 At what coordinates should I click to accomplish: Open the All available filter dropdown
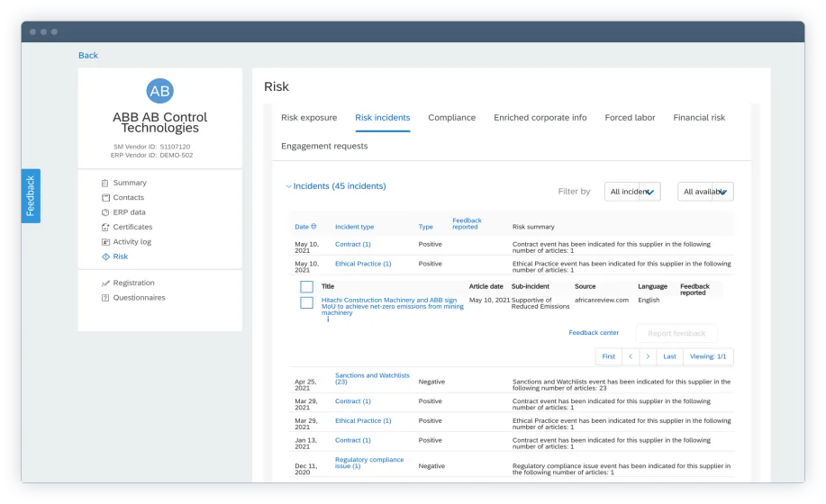pyautogui.click(x=705, y=192)
